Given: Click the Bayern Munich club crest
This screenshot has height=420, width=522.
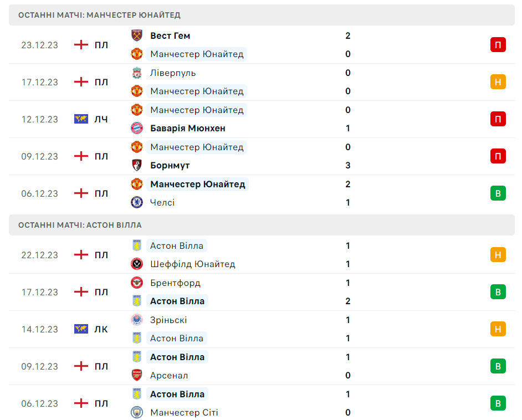Looking at the screenshot, I should click(137, 128).
